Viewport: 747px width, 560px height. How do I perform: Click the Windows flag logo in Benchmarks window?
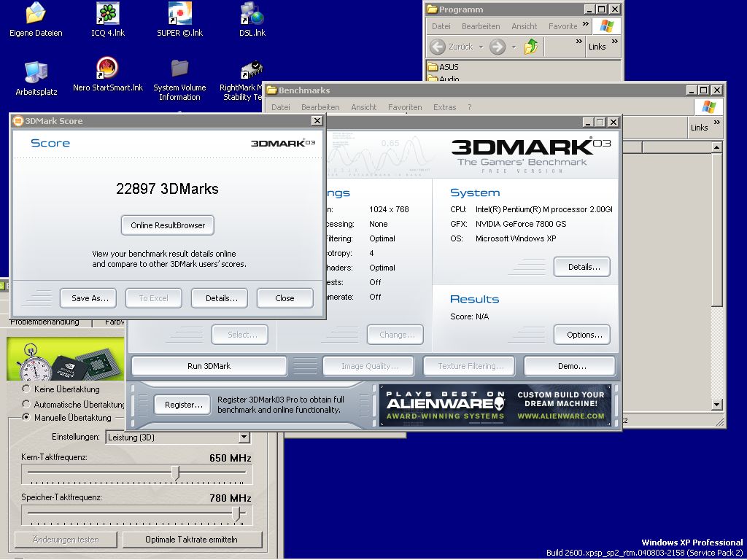(x=708, y=106)
